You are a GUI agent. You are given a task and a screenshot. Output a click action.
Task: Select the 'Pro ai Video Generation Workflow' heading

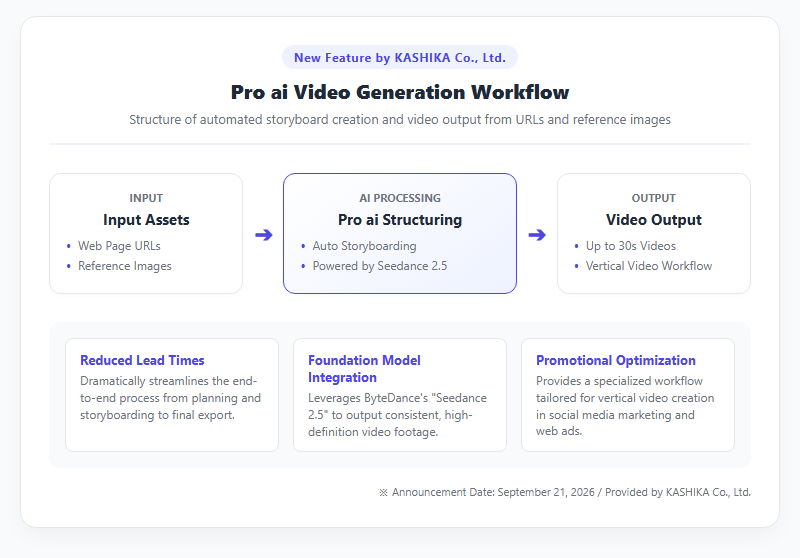pyautogui.click(x=399, y=92)
